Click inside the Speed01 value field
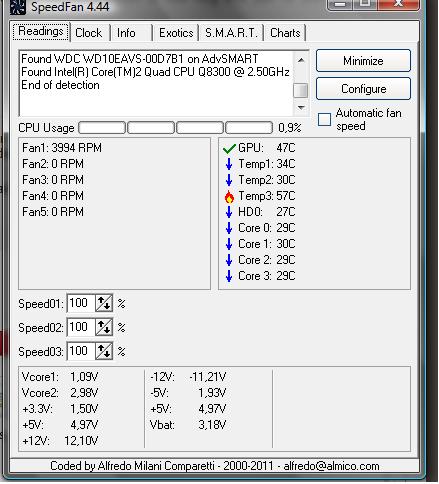Screen dimensions: 439x484 tap(81, 303)
